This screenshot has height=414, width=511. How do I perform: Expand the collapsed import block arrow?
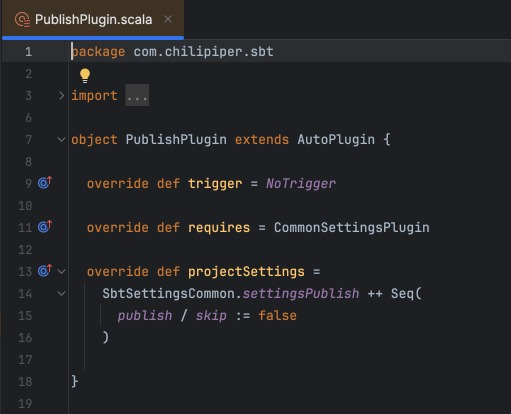(61, 96)
